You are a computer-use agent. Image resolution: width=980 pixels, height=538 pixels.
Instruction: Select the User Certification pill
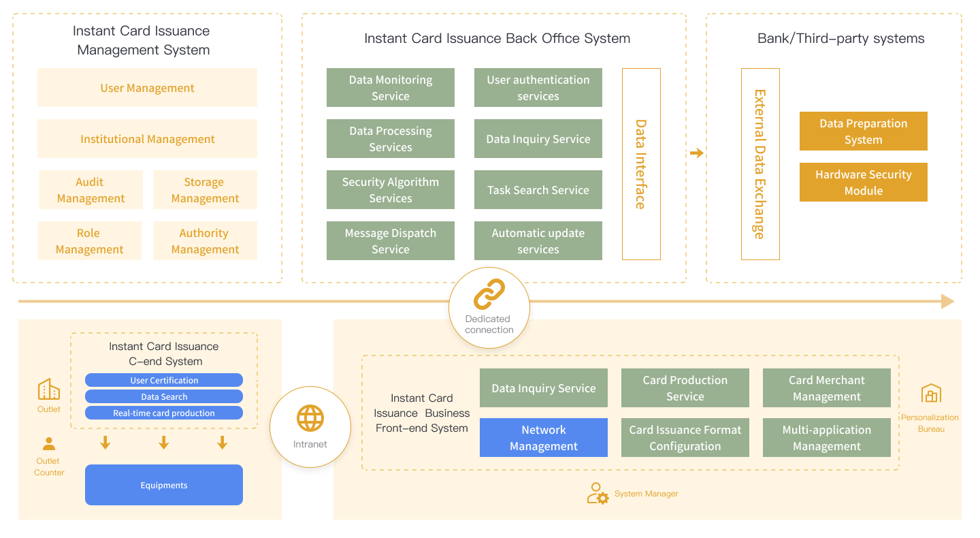pos(164,380)
